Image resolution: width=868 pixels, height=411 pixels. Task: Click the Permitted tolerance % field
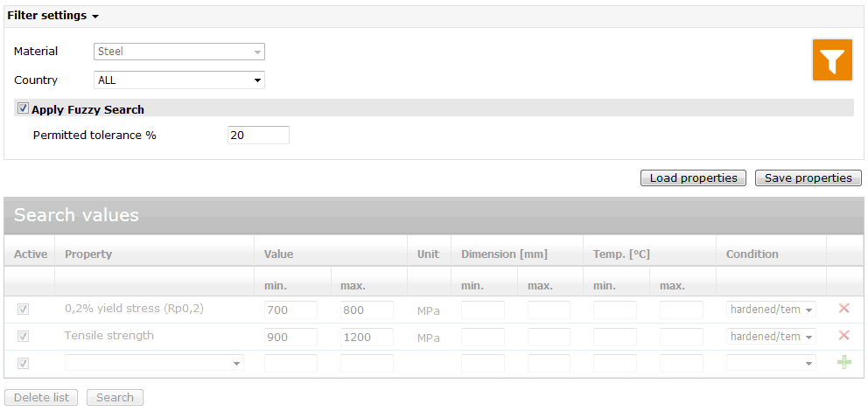[x=258, y=136]
